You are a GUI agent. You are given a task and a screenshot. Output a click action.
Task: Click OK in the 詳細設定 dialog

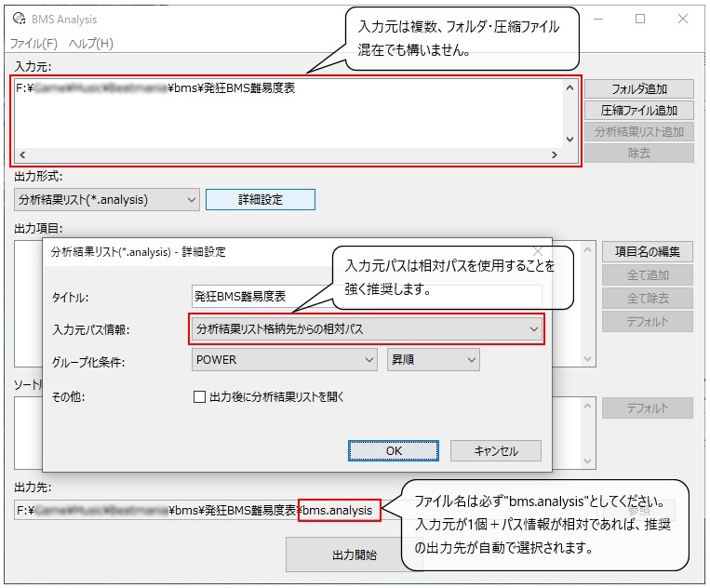pyautogui.click(x=394, y=451)
